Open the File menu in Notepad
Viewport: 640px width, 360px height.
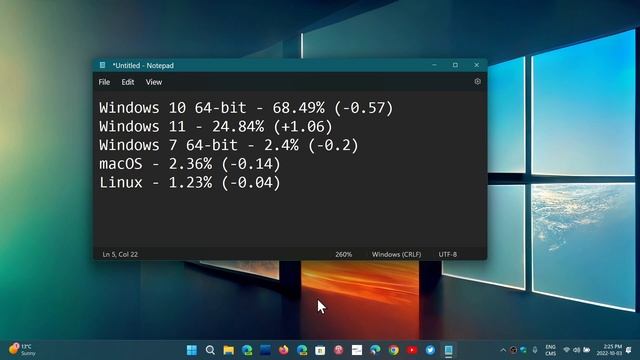(x=104, y=82)
